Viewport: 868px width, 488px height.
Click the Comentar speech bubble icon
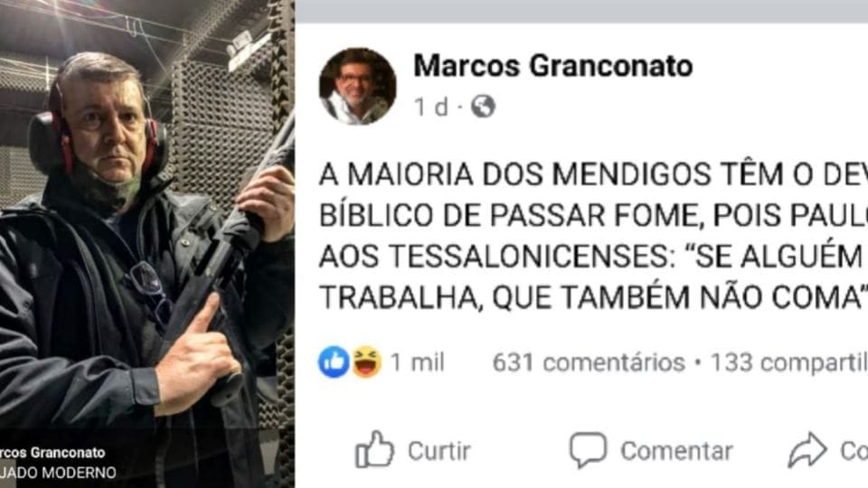(588, 450)
